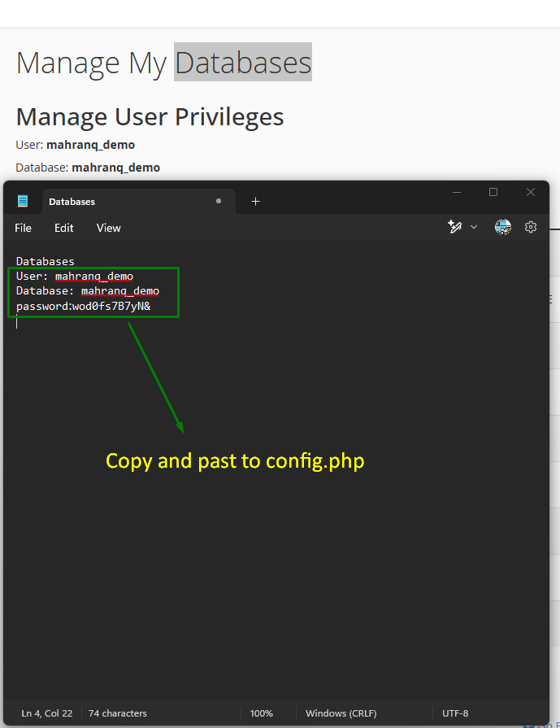Expand the Copilot options chevron

pos(473,227)
